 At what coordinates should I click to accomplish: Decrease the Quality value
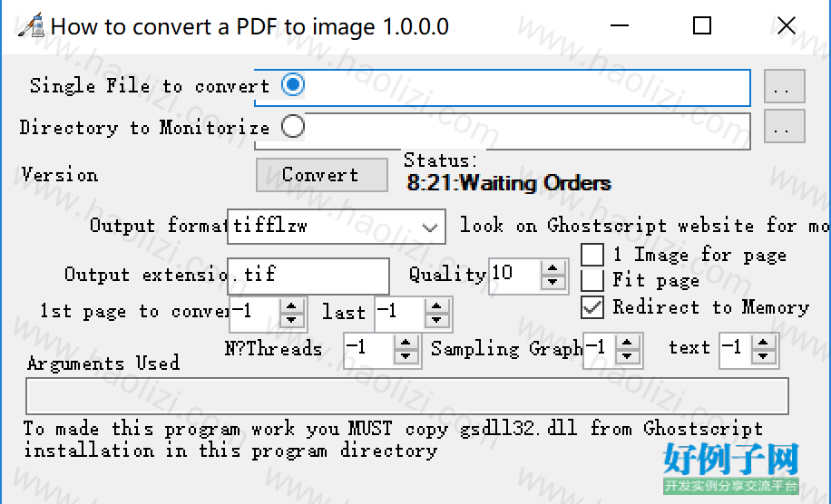click(552, 282)
